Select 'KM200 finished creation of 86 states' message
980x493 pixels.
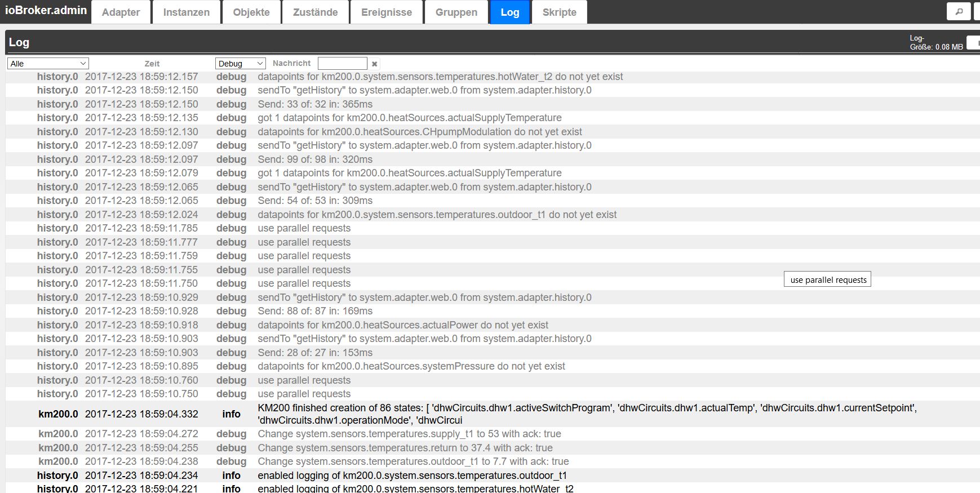pos(587,414)
